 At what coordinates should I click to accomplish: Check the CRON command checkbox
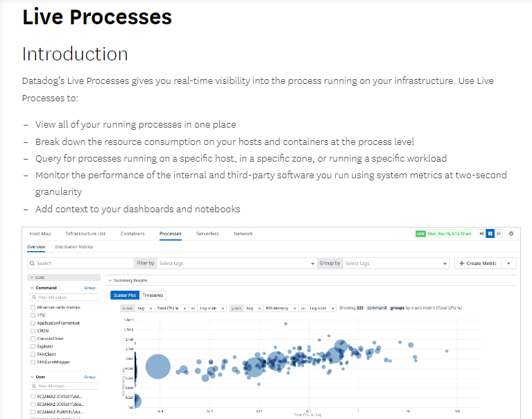(33, 331)
